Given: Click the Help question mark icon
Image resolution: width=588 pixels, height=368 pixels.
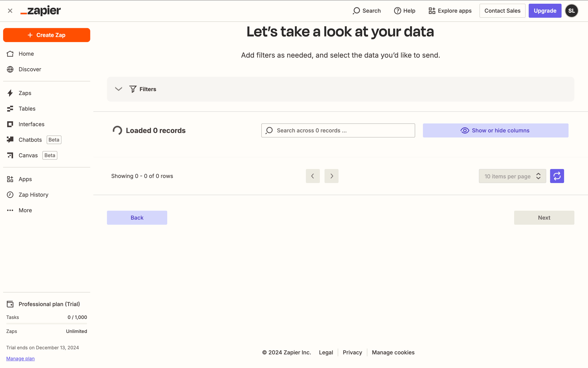Looking at the screenshot, I should tap(397, 11).
